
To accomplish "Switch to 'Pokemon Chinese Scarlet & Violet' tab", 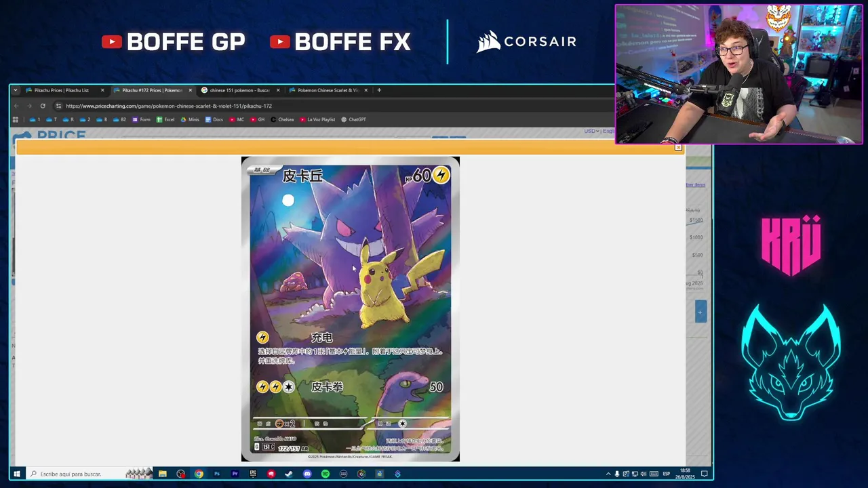I will (x=327, y=90).
